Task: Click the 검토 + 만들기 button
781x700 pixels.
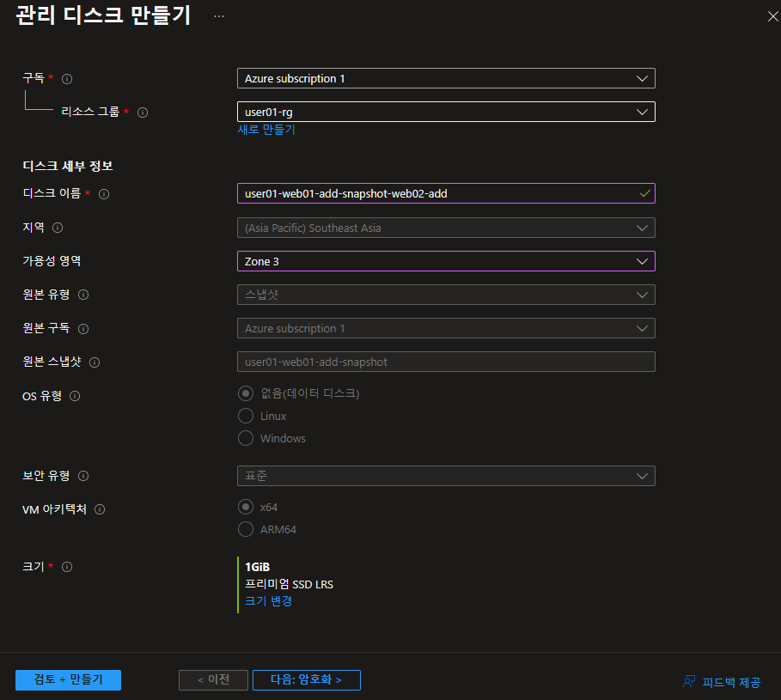Action: (68, 680)
